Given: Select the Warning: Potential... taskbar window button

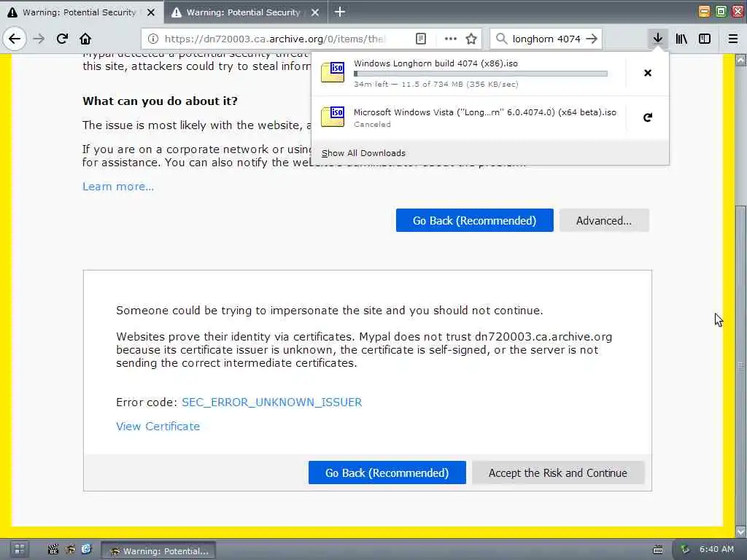Looking at the screenshot, I should pyautogui.click(x=158, y=551).
